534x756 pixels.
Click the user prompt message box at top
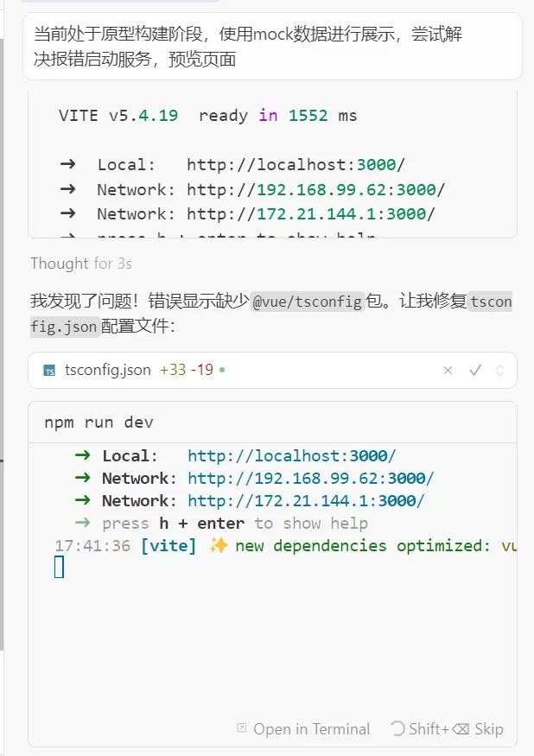(272, 47)
